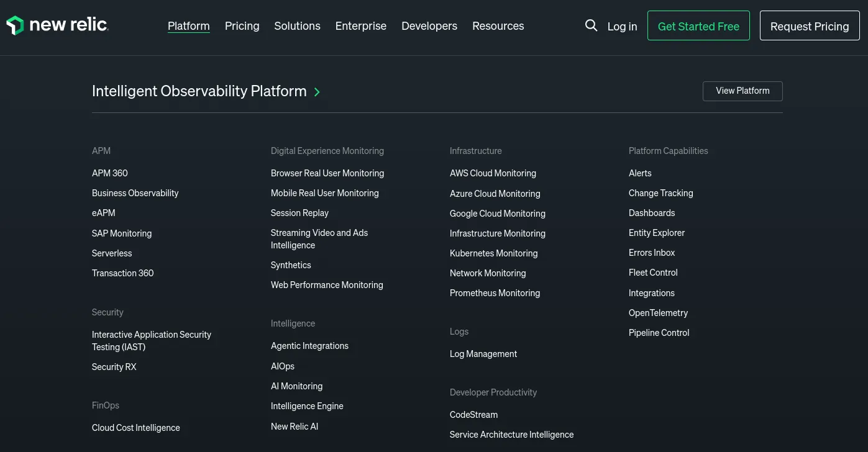Open Streaming Video and Ads Intelligence

pos(319,239)
